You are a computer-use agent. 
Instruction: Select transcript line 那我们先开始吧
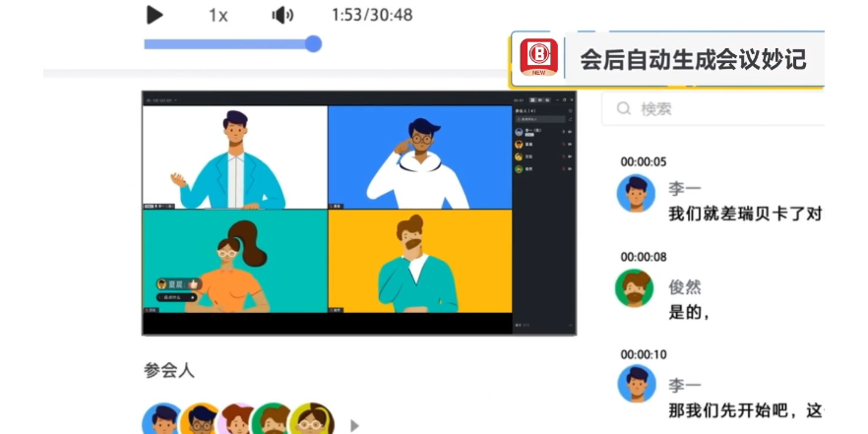coord(744,409)
